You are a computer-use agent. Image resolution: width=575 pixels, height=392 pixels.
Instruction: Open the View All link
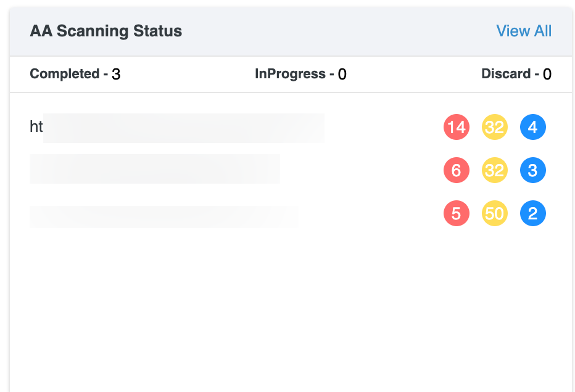[x=524, y=31]
